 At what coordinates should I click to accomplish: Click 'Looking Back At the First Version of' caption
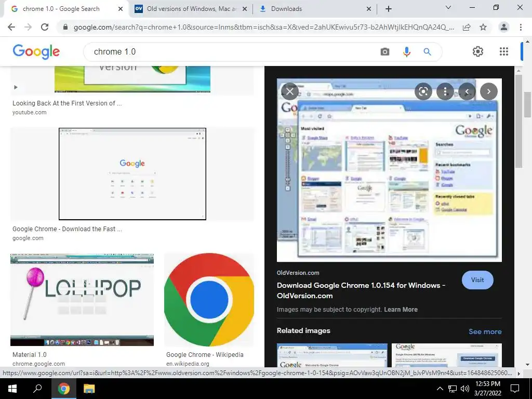coord(67,103)
